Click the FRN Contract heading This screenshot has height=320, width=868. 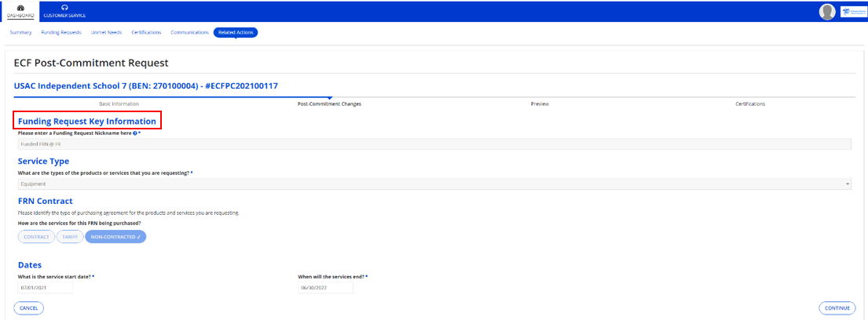coord(46,201)
